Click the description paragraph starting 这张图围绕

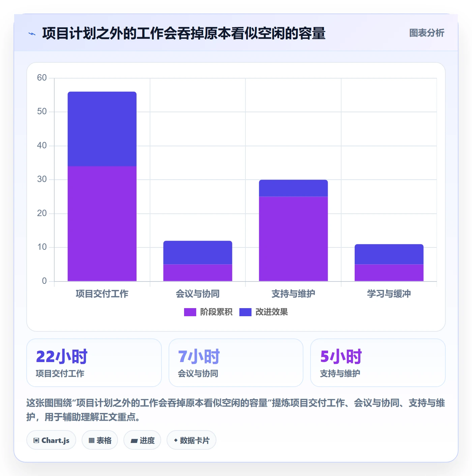236,410
